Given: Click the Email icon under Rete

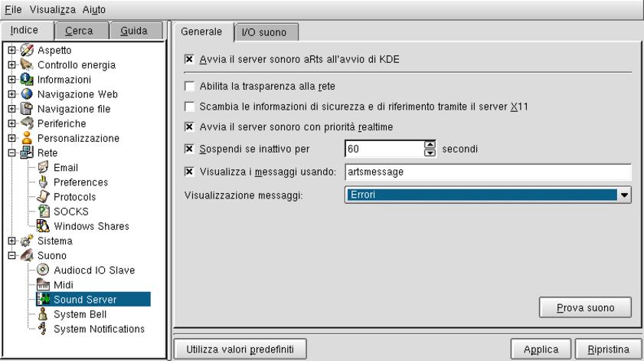Looking at the screenshot, I should [43, 168].
